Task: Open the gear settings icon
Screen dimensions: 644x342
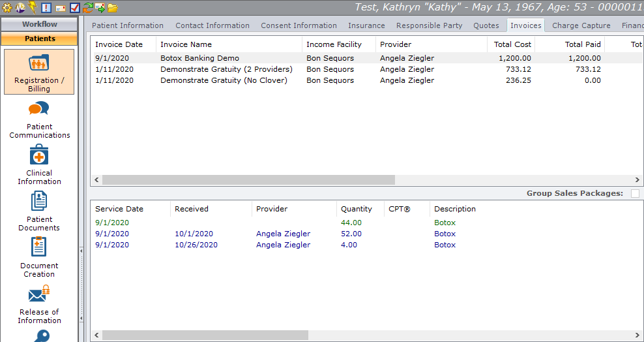Action: 7,7
